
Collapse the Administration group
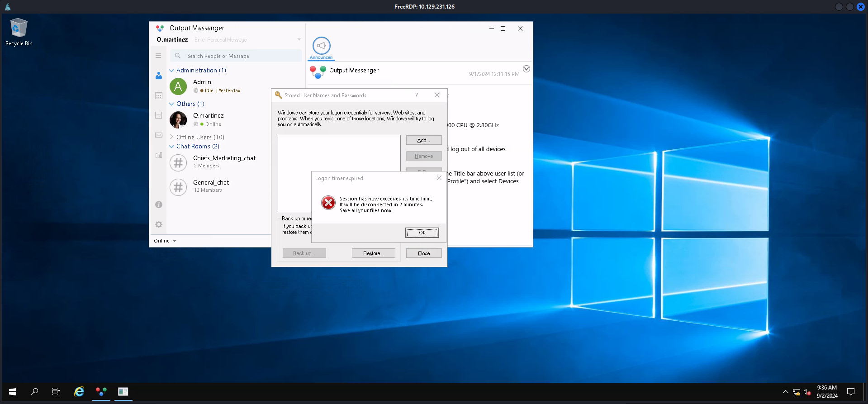coord(171,71)
